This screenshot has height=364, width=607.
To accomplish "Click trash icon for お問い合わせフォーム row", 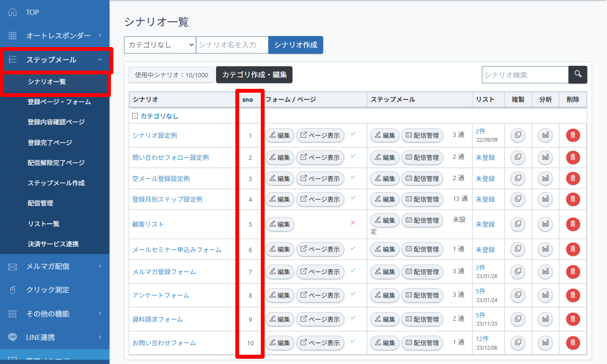I will pyautogui.click(x=572, y=342).
